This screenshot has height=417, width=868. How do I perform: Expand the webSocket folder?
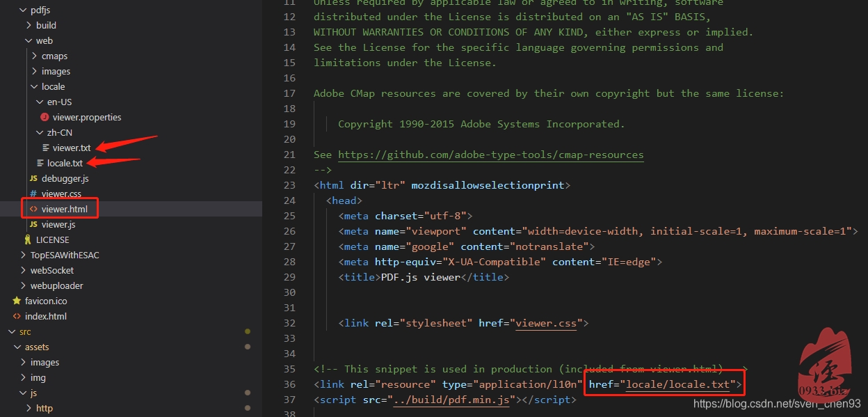(23, 271)
